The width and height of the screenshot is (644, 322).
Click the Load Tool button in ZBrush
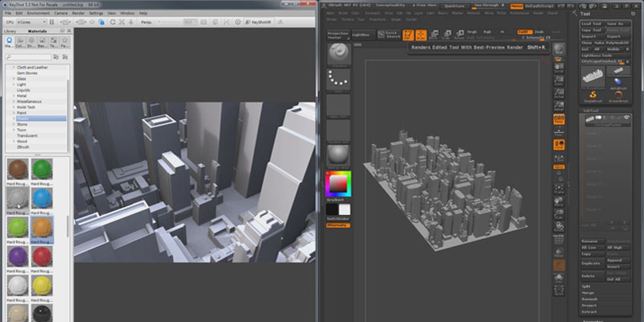592,24
